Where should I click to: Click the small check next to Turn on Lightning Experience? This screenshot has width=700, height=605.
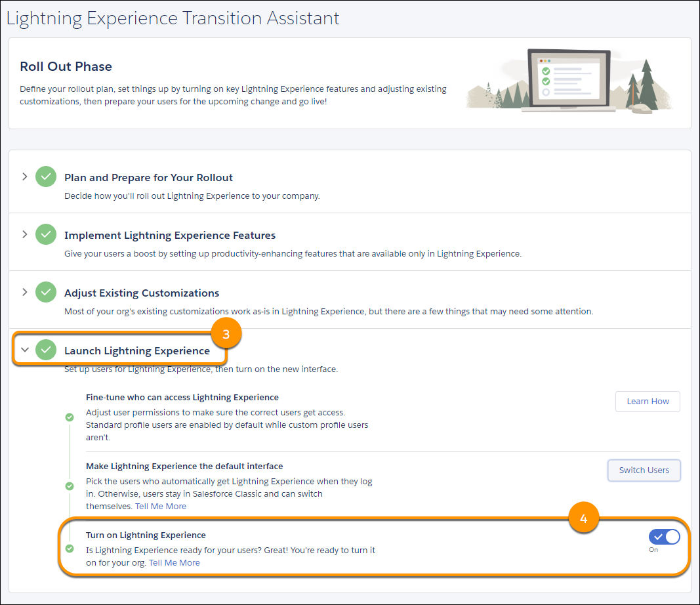point(70,549)
